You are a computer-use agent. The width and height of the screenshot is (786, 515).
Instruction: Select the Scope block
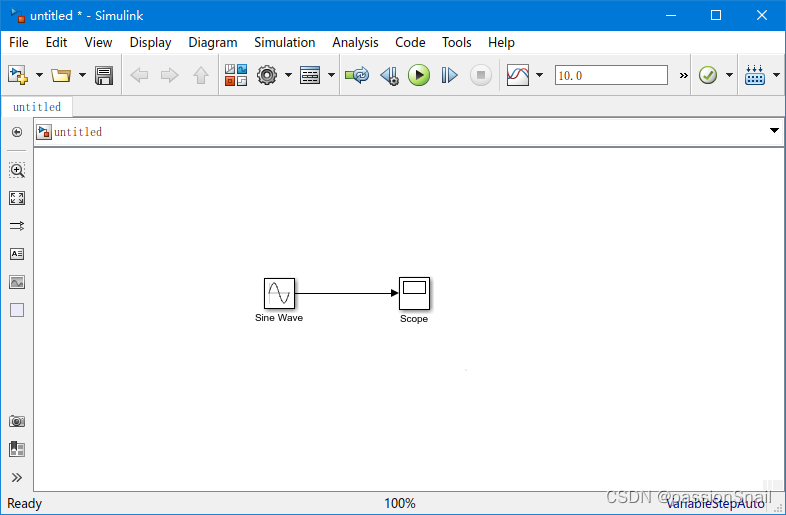414,293
